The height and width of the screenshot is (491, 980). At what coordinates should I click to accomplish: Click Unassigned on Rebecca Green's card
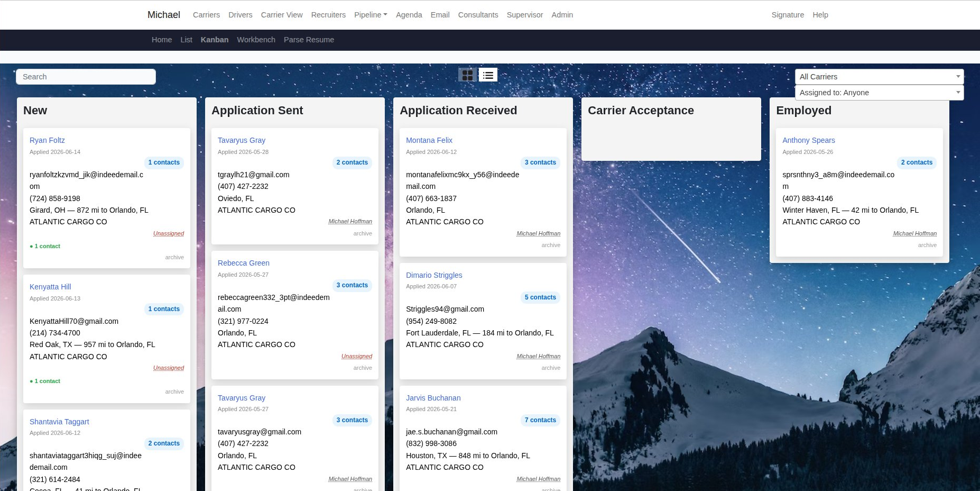357,356
